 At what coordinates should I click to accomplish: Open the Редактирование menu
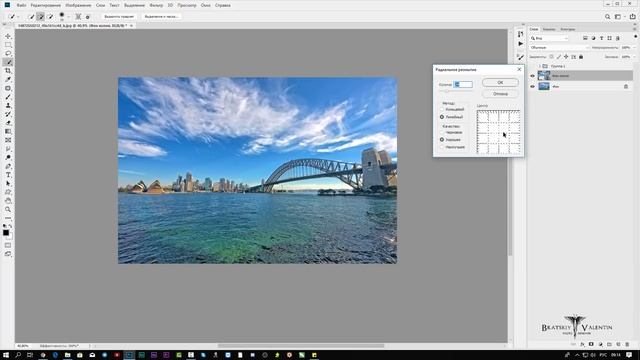(46, 5)
